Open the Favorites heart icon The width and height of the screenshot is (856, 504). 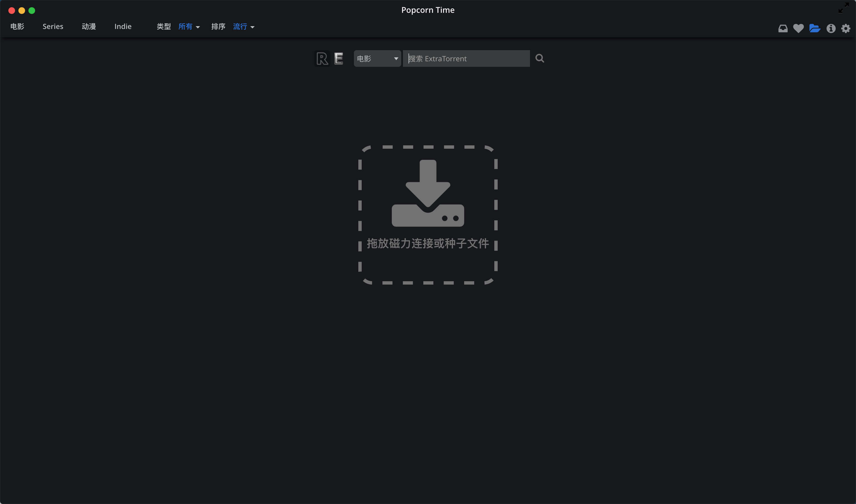click(798, 28)
